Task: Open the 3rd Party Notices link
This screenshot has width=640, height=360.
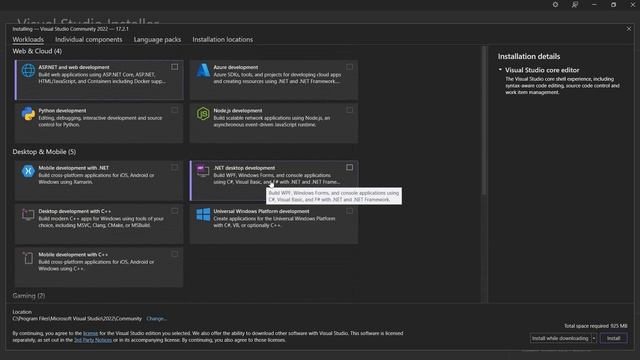Action: click(x=93, y=340)
